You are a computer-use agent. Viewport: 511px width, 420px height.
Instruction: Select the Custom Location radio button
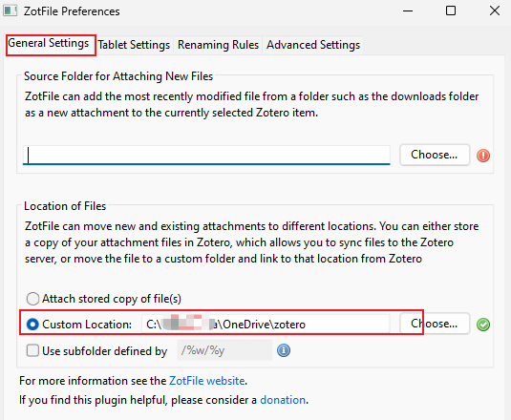[x=32, y=325]
